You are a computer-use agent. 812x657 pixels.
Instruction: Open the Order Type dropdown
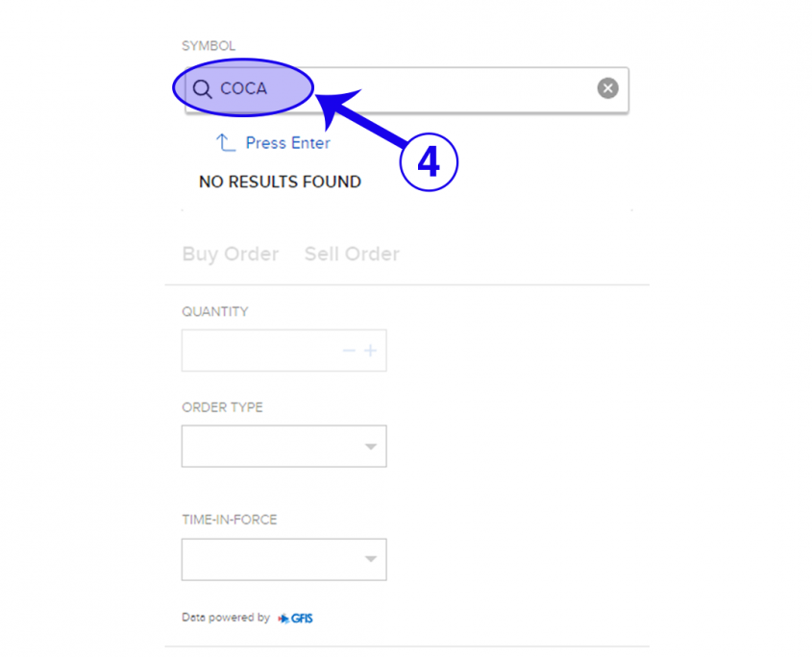click(283, 447)
